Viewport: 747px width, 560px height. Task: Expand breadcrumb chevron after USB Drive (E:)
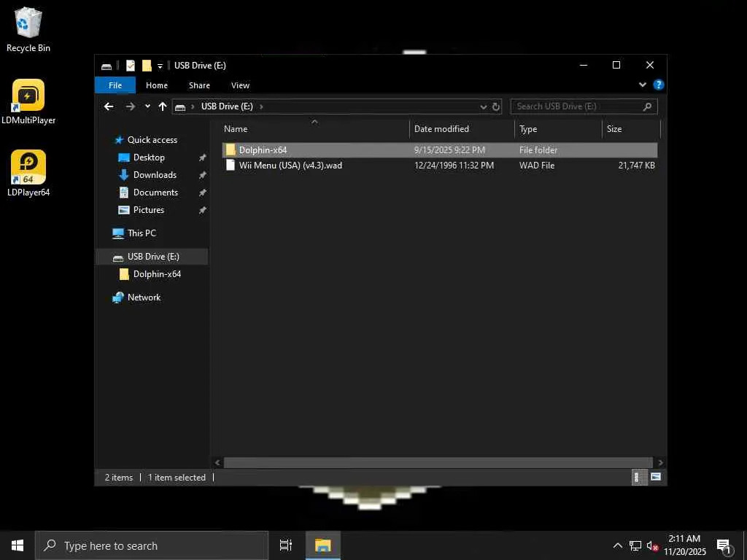pyautogui.click(x=261, y=106)
